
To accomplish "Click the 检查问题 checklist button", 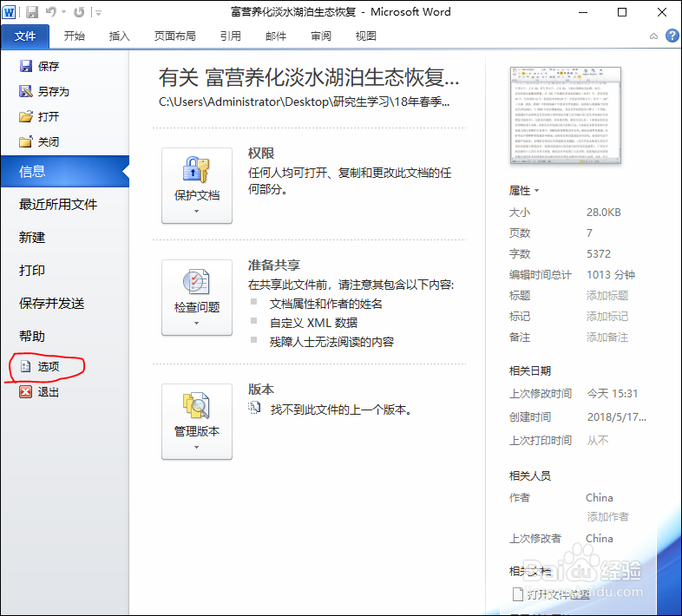I will click(x=197, y=298).
